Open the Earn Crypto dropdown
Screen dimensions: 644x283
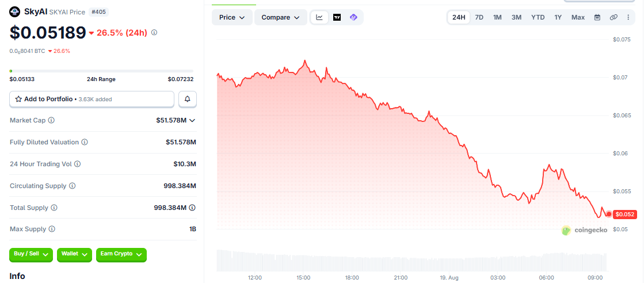[121, 254]
